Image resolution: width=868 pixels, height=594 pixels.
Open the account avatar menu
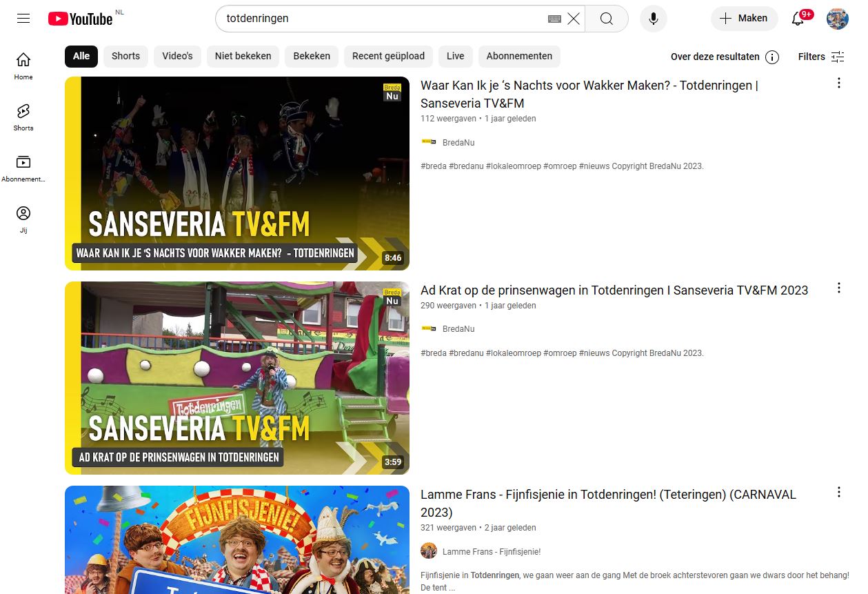pyautogui.click(x=838, y=19)
